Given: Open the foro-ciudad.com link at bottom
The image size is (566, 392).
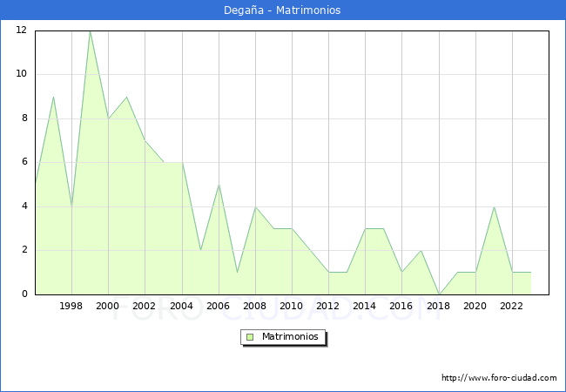Looking at the screenshot, I should pyautogui.click(x=499, y=378).
